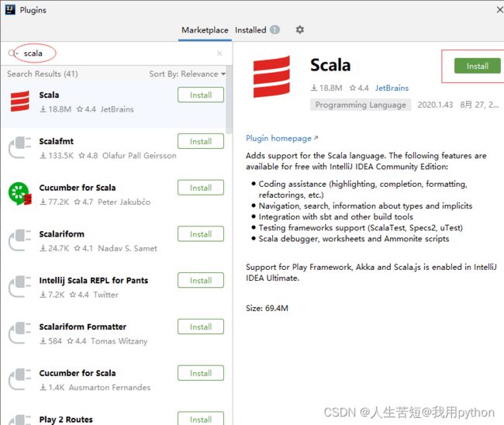Open the Sort By: Relevance dropdown
This screenshot has height=425, width=504.
(187, 74)
